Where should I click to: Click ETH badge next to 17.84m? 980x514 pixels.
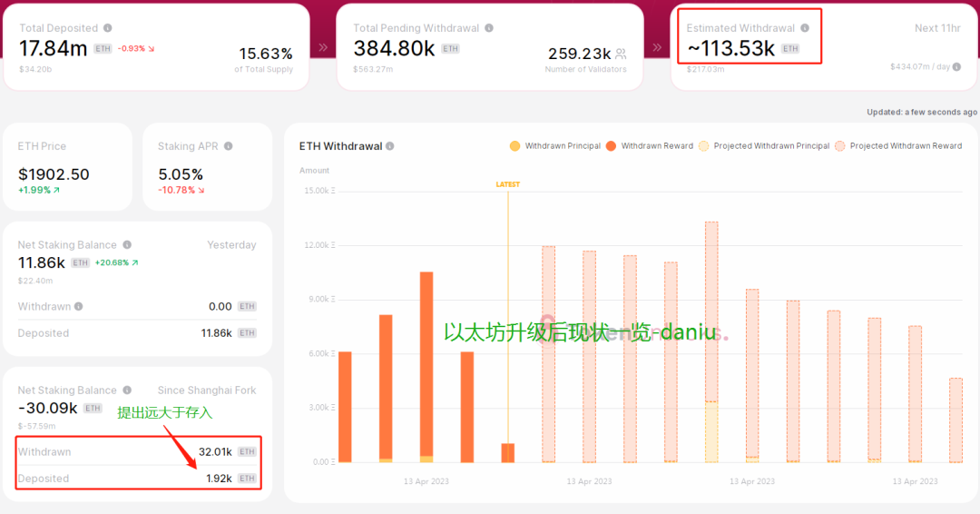pos(103,49)
